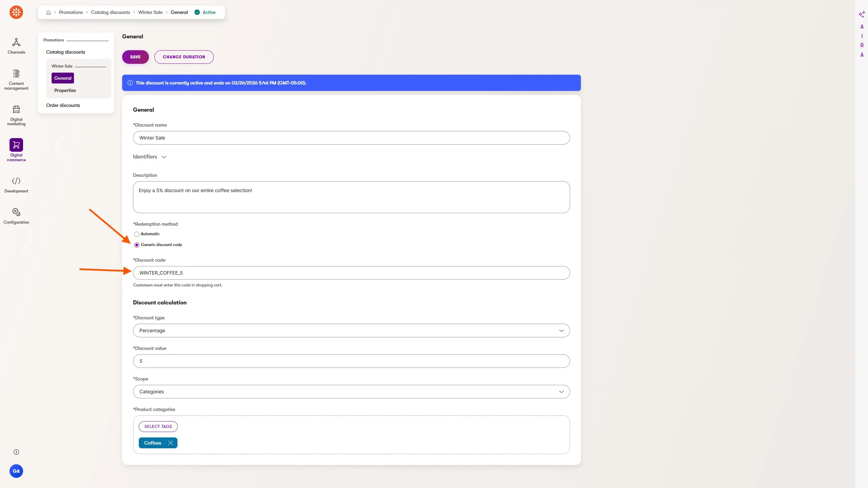Go to Digital marketing section

point(16,109)
